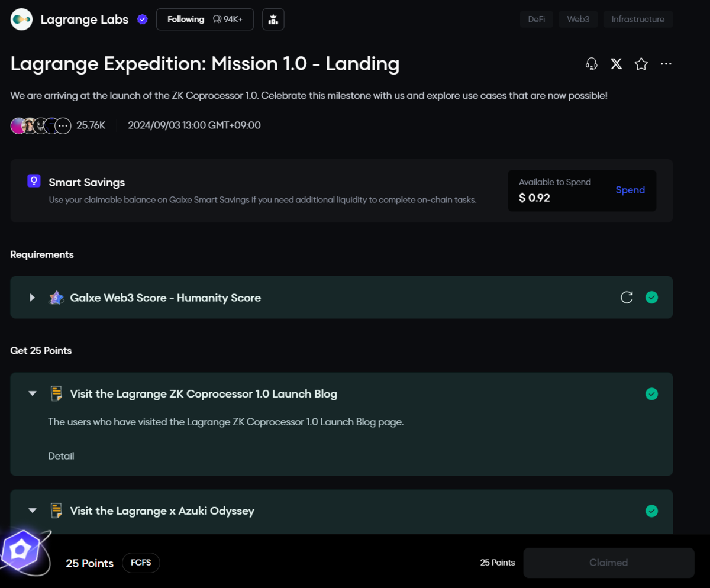Viewport: 710px width, 588px height.
Task: Click the Get 25 Points heading
Action: (41, 351)
